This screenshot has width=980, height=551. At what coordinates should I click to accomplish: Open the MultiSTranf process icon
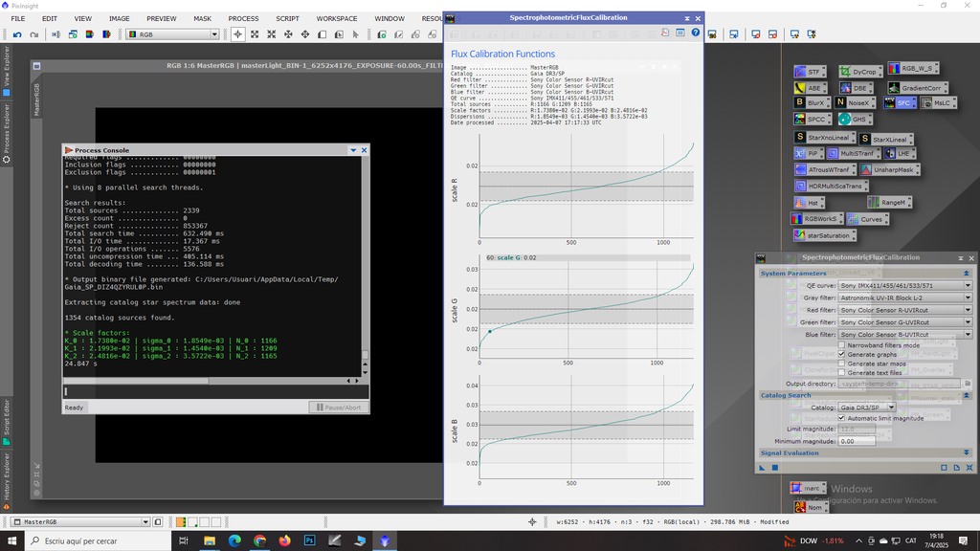tap(853, 153)
